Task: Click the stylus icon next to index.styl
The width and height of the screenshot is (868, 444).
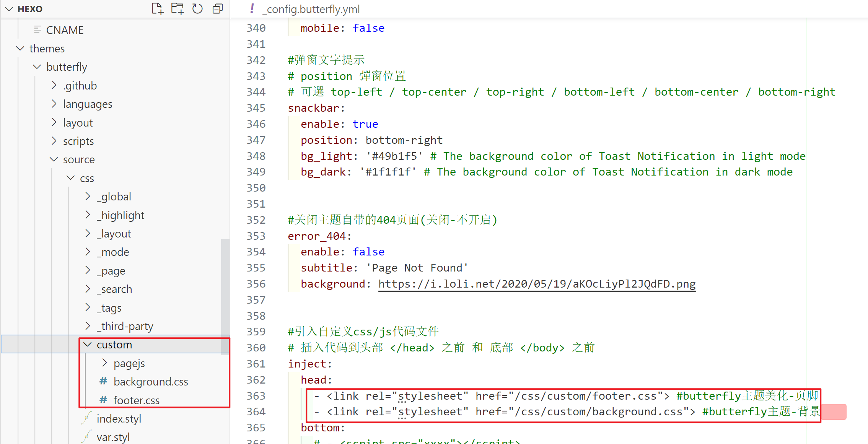Action: tap(87, 418)
